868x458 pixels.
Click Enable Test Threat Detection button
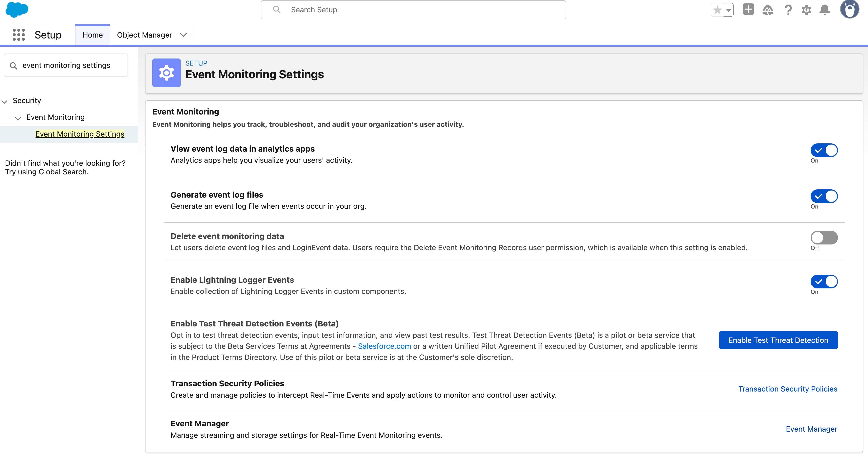(778, 340)
